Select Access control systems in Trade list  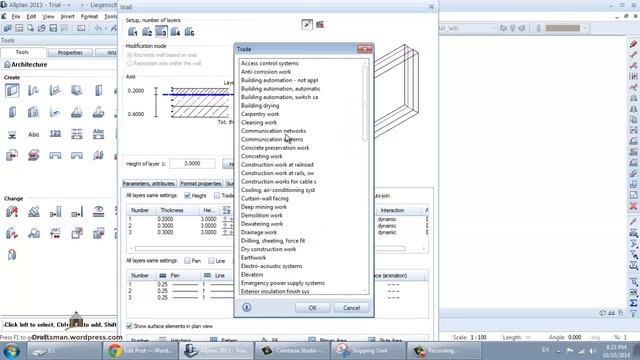tap(270, 63)
